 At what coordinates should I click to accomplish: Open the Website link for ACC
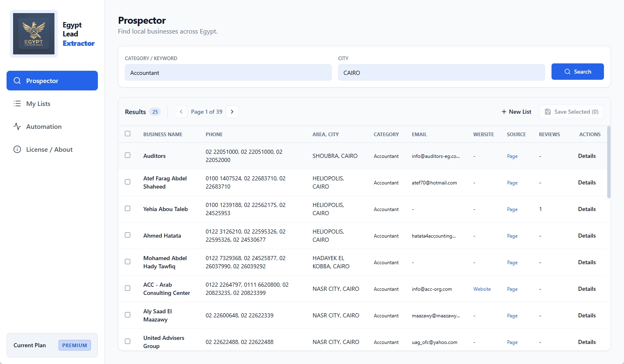click(482, 289)
